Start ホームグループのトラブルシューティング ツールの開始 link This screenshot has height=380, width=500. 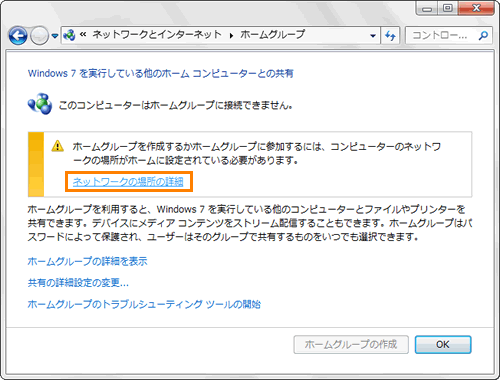coord(144,304)
